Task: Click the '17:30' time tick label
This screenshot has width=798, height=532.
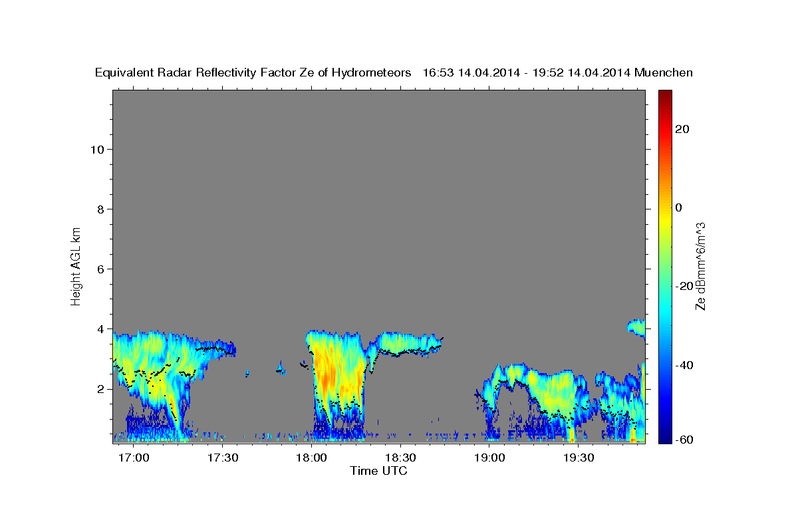Action: (223, 458)
